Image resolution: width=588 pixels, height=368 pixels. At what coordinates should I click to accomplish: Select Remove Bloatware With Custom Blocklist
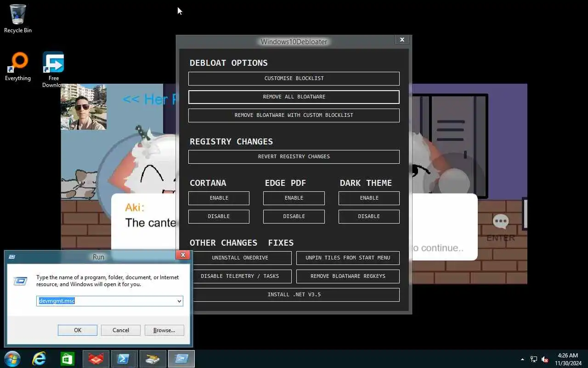pos(294,115)
